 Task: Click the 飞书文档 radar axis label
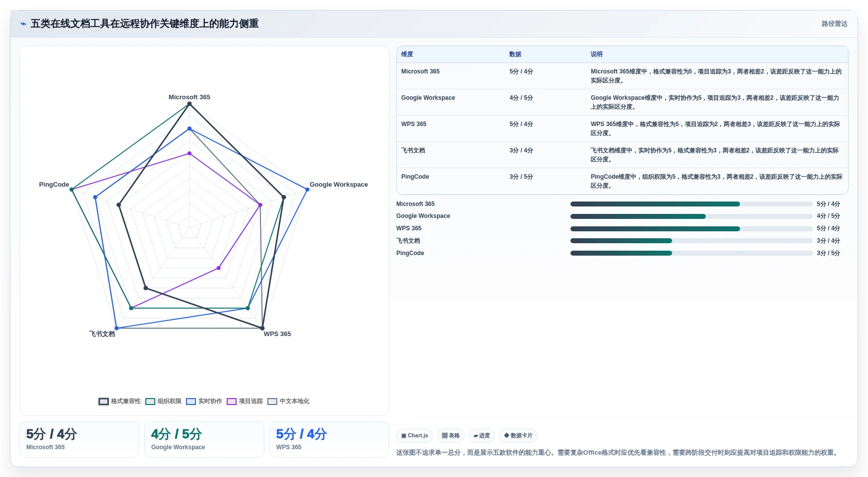tap(102, 334)
